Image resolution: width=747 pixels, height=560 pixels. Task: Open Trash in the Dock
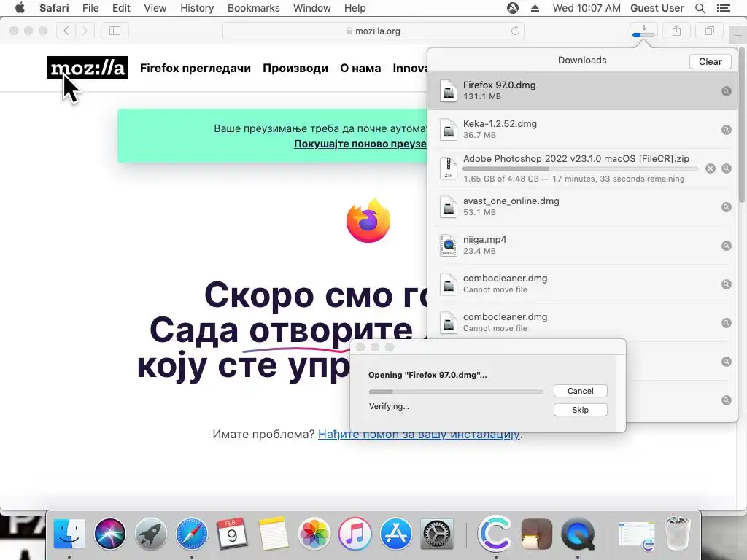tap(677, 534)
